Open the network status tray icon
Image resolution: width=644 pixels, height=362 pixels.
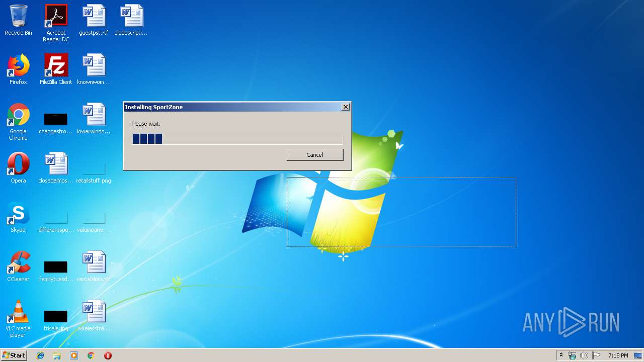[x=572, y=355]
